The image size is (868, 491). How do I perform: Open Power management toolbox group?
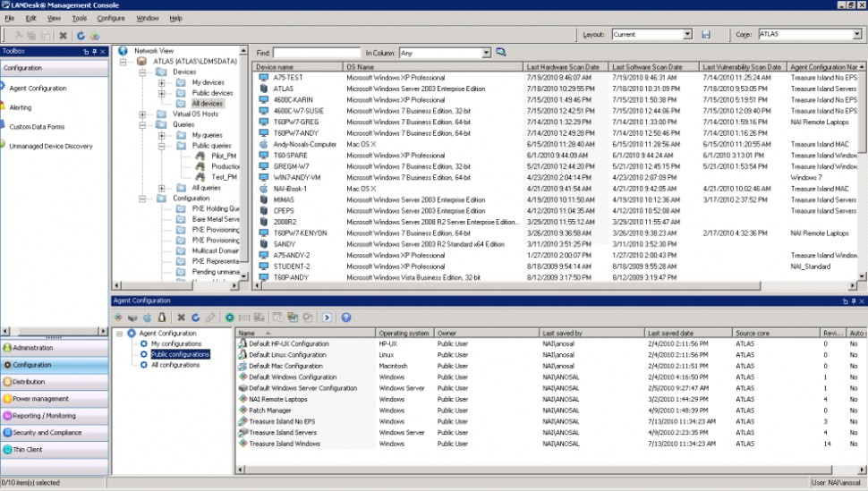coord(55,399)
